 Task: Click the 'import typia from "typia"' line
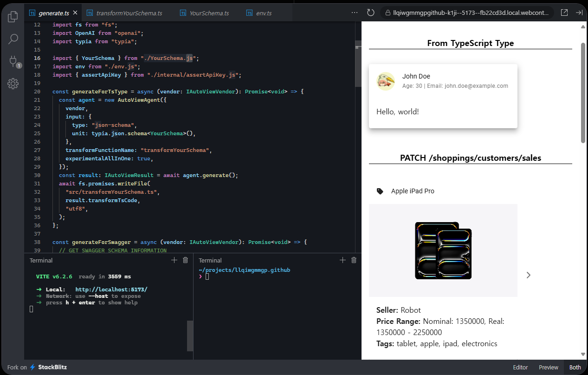[95, 41]
